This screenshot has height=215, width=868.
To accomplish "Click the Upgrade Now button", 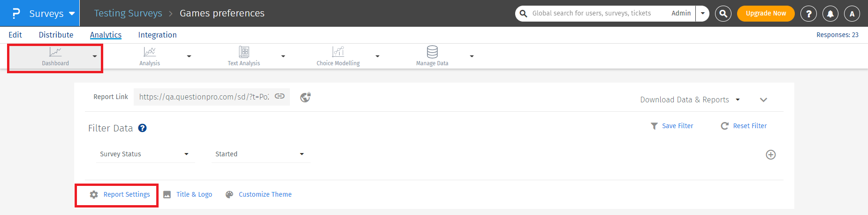I will 765,14.
